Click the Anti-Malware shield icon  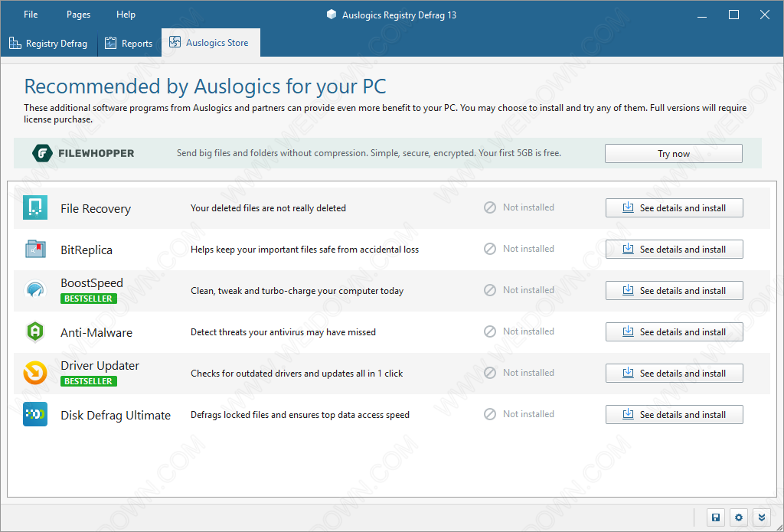(35, 332)
